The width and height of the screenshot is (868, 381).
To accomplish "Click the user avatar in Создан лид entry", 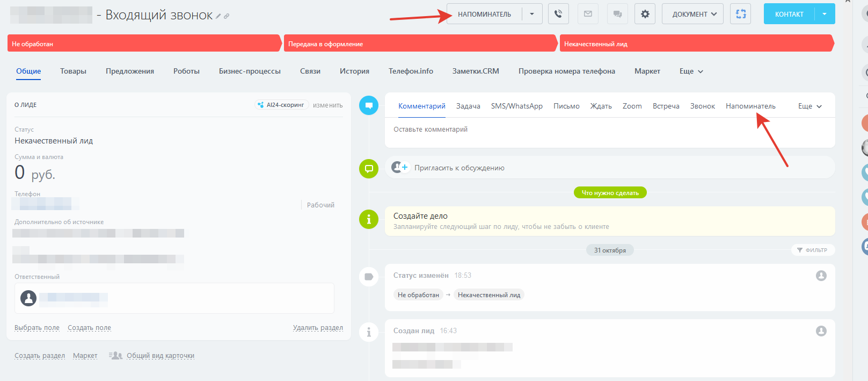I will tap(821, 331).
